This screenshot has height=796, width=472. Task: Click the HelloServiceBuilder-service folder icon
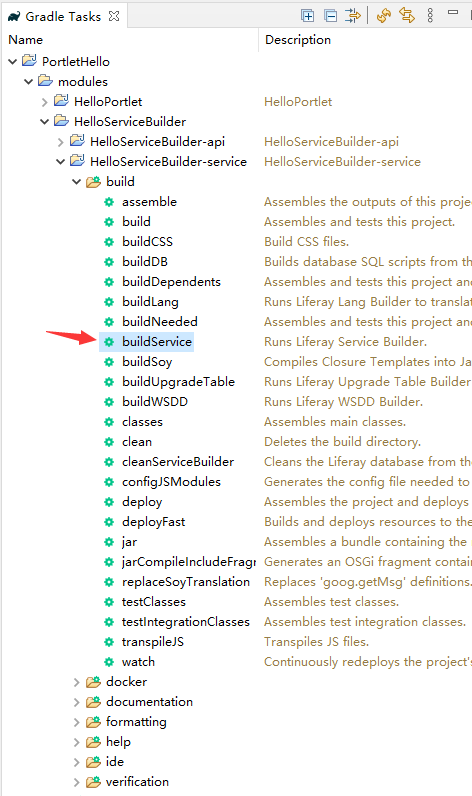pyautogui.click(x=77, y=161)
